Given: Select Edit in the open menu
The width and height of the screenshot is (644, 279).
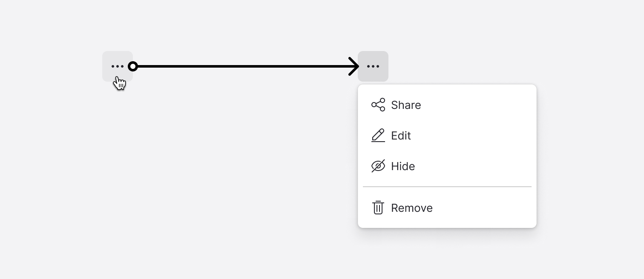Looking at the screenshot, I should [x=400, y=135].
